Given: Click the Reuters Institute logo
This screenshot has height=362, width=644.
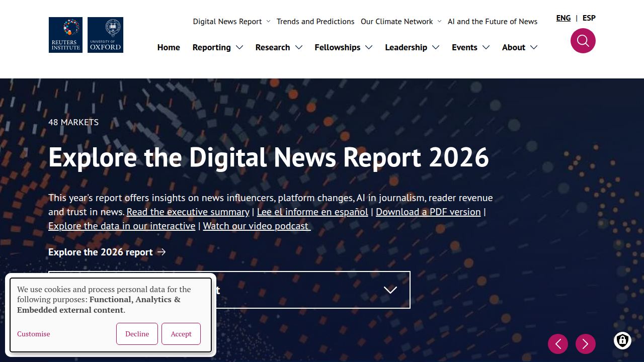Looking at the screenshot, I should tap(65, 35).
